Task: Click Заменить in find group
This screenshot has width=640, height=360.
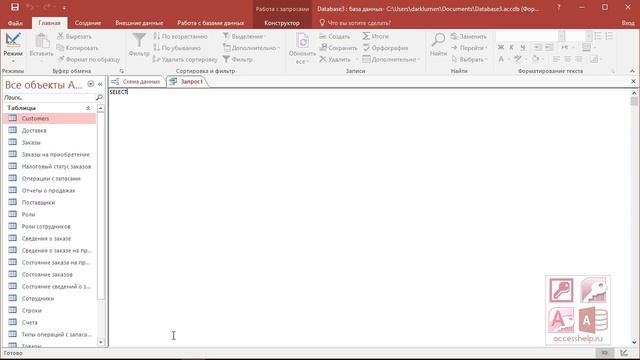Action: (x=469, y=36)
